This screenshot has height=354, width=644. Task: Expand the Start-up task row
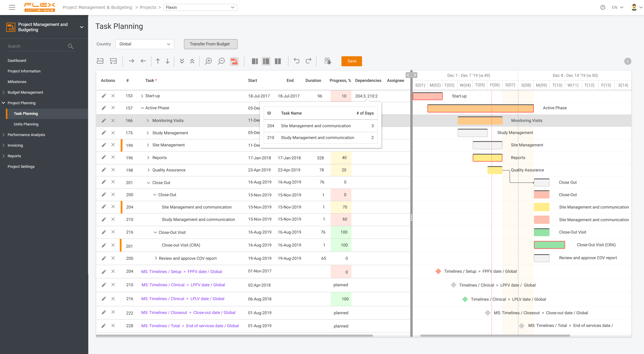142,96
